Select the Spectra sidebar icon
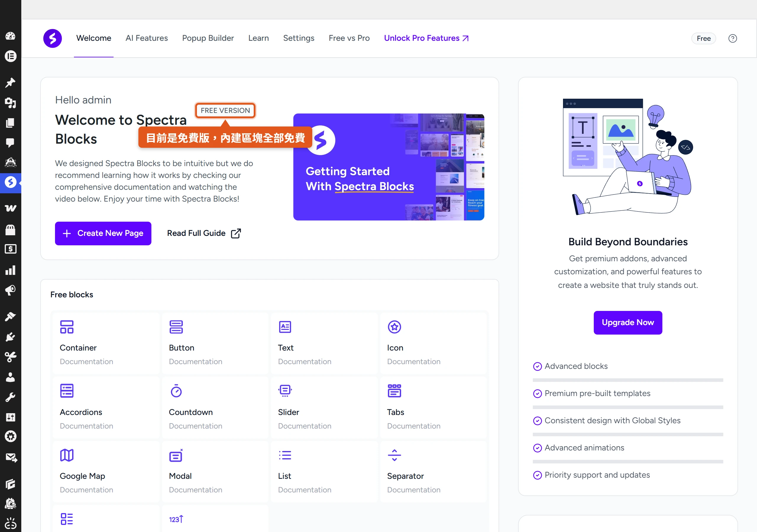Viewport: 757px width, 532px height. 10,182
